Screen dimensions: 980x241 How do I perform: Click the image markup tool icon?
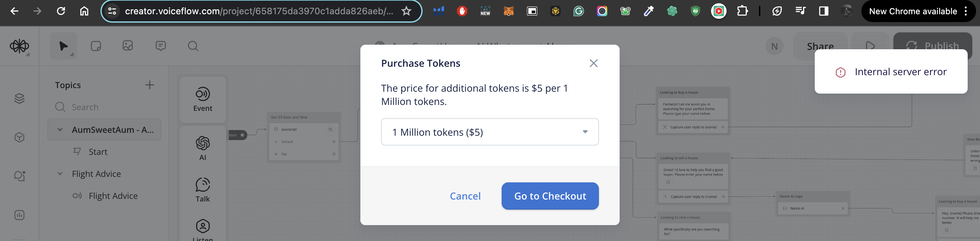128,46
